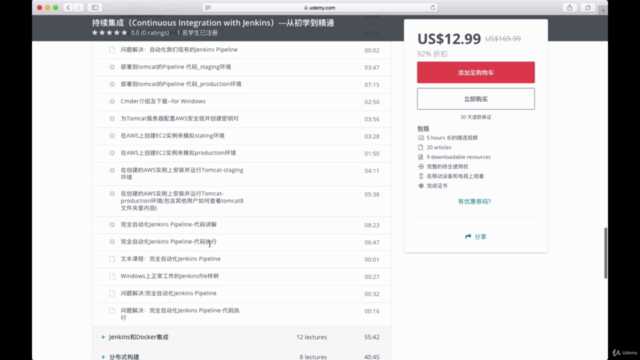640x360 pixels.
Task: Click the US$12.99 price
Action: 449,39
